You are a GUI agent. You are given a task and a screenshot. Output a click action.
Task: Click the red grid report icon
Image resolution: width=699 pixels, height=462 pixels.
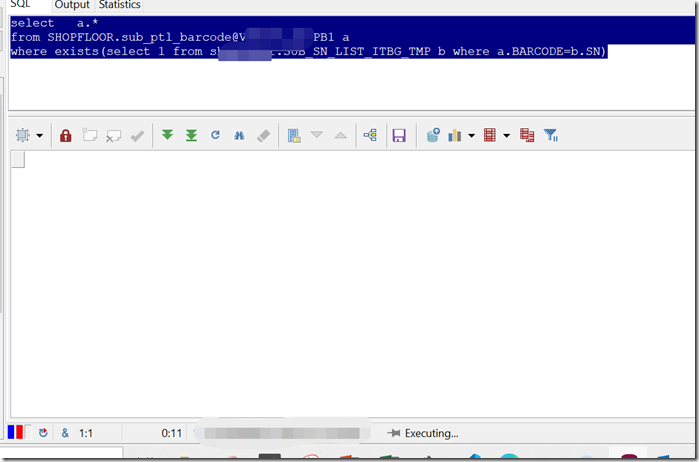(490, 135)
